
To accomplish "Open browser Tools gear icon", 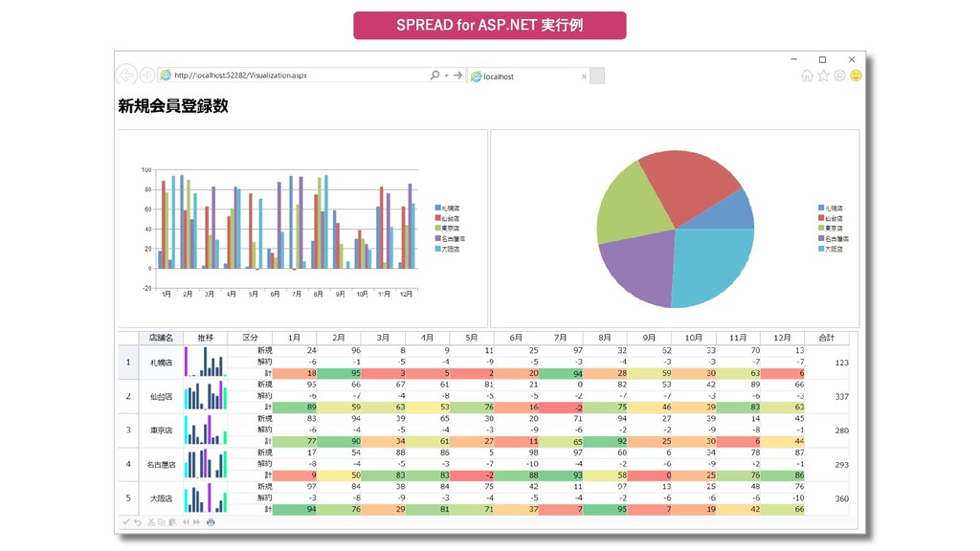I will click(x=839, y=76).
